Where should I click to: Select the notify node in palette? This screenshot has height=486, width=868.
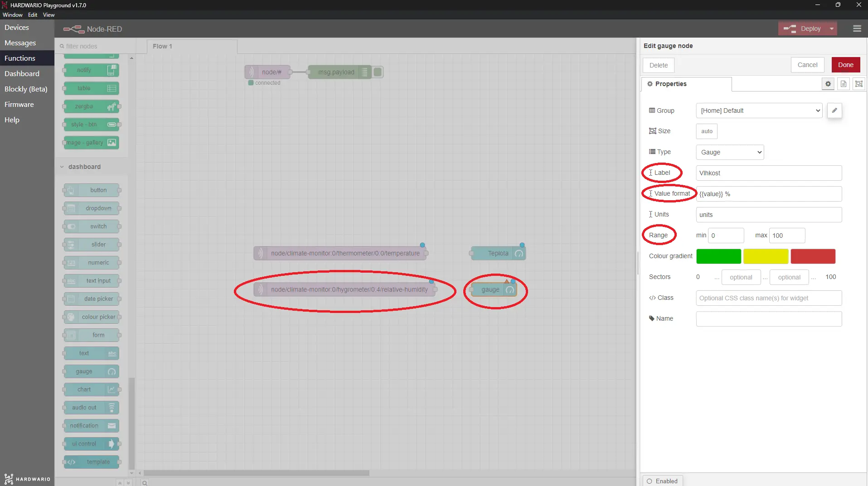92,70
